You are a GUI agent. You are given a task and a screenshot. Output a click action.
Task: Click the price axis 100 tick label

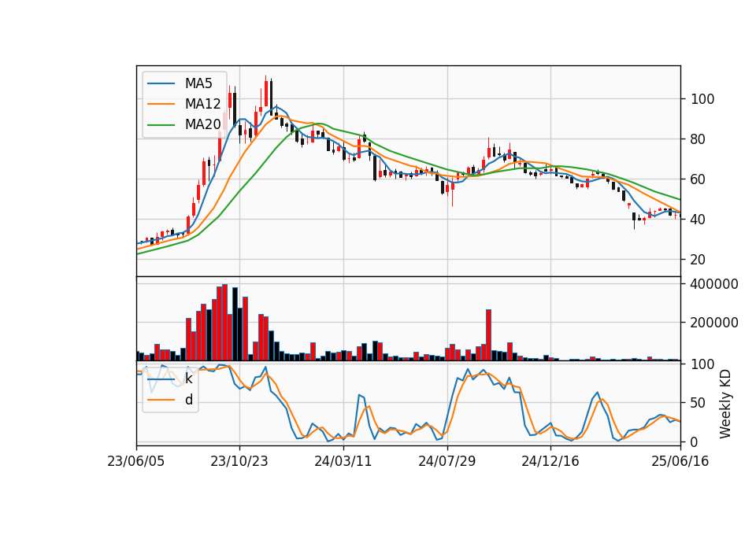click(702, 99)
